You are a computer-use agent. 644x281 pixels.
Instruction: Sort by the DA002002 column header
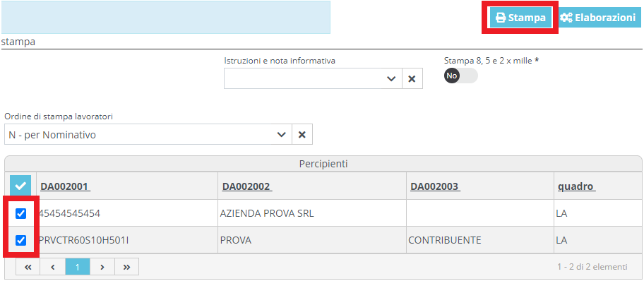[x=247, y=186]
